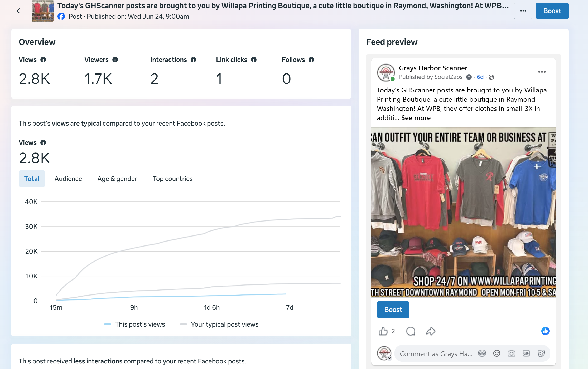Show info about Interactions metric

(194, 60)
